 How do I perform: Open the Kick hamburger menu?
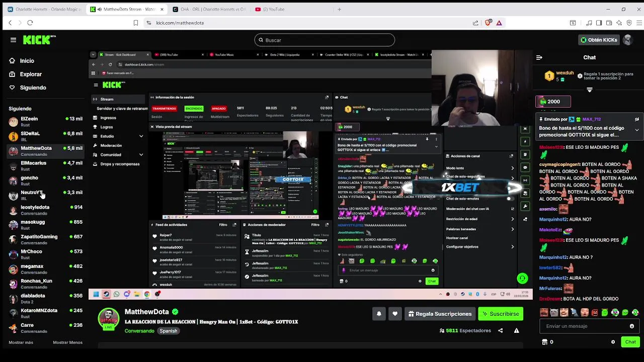13,40
